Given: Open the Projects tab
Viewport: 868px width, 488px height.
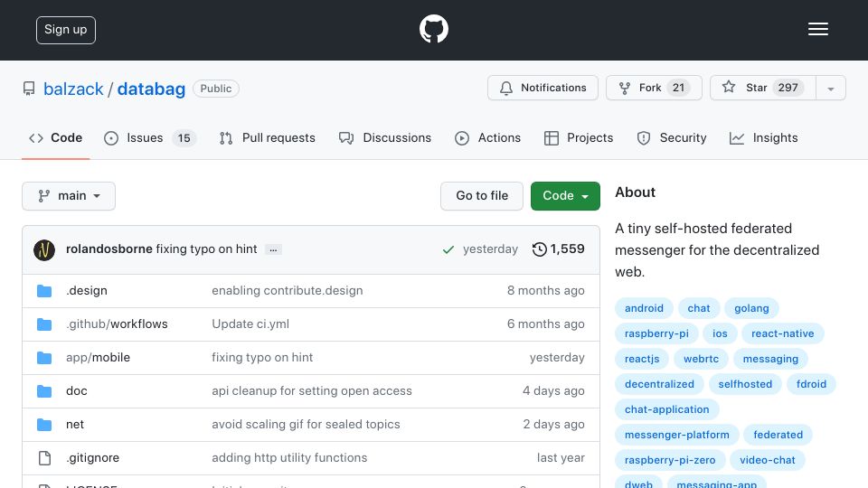Looking at the screenshot, I should pos(579,137).
